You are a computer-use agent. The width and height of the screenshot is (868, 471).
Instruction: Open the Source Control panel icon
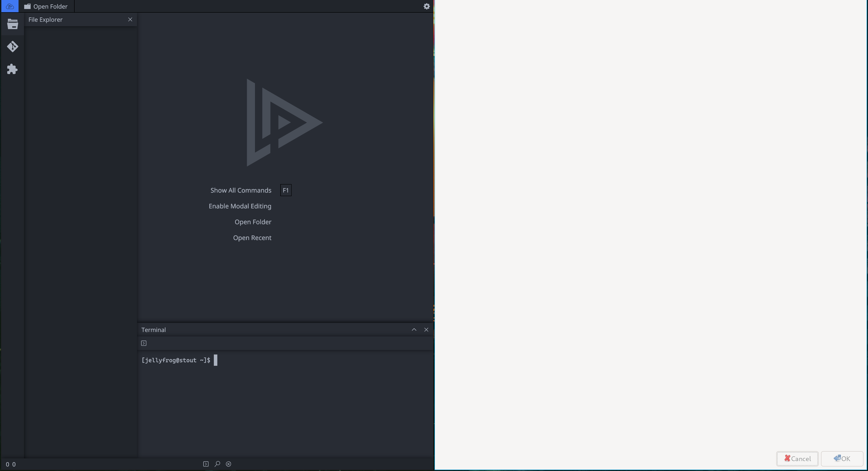[12, 47]
